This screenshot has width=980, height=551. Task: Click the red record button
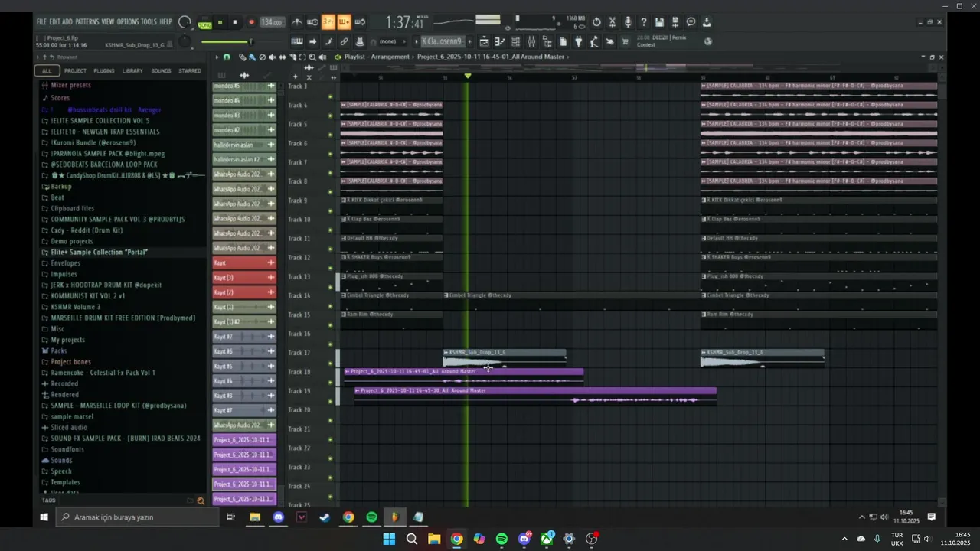pos(251,22)
